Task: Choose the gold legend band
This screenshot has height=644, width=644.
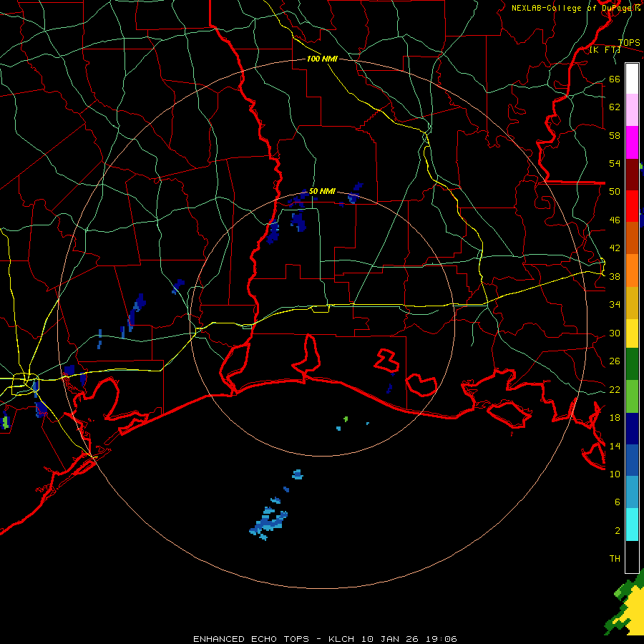Action: 632,303
